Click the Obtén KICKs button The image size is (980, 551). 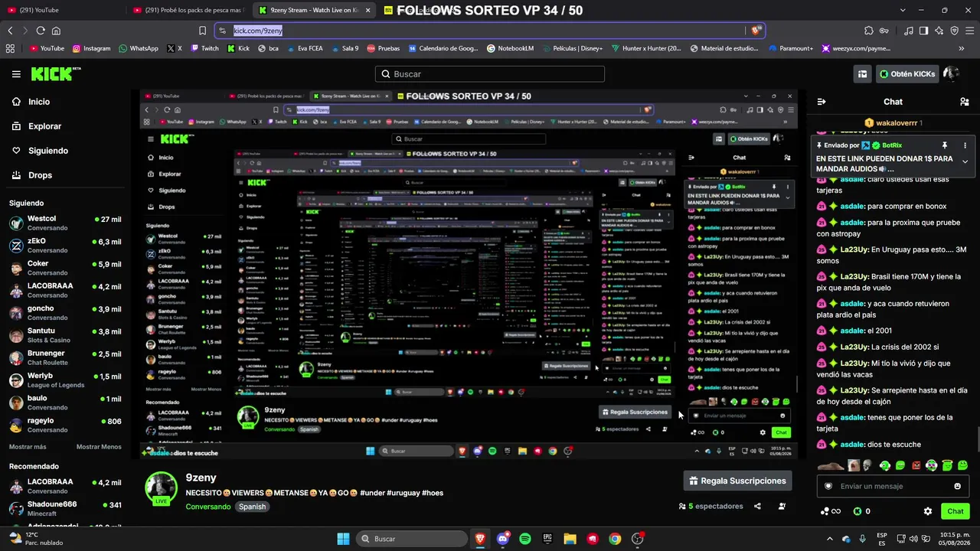click(907, 74)
